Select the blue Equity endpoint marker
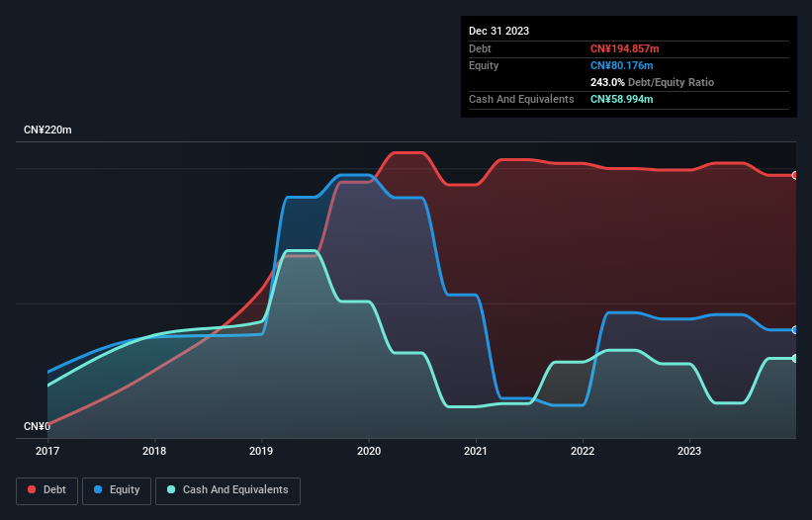The height and width of the screenshot is (520, 812). tap(795, 329)
